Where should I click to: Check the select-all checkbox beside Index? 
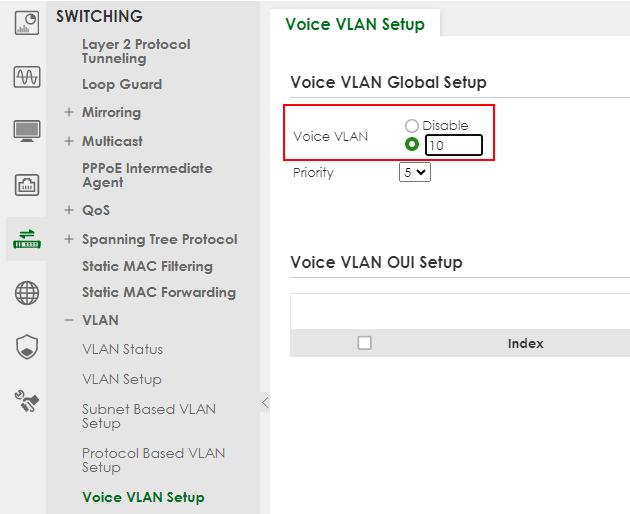[364, 343]
